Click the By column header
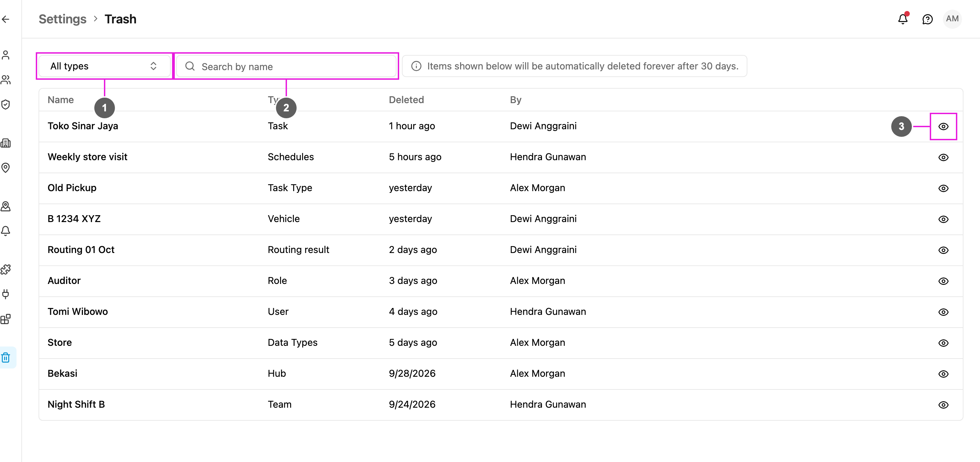Viewport: 980px width, 462px height. pos(515,100)
